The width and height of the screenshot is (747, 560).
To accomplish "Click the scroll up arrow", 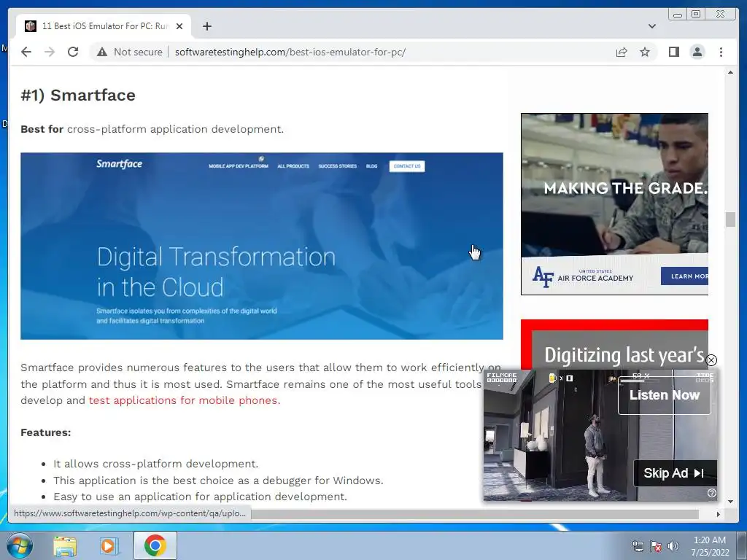I will coord(730,72).
